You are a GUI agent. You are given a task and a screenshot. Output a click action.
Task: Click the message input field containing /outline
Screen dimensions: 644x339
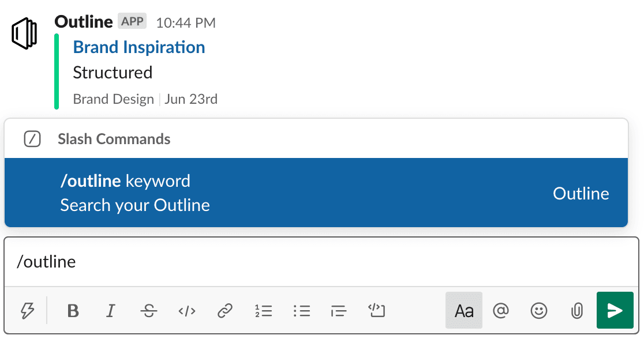coord(321,262)
